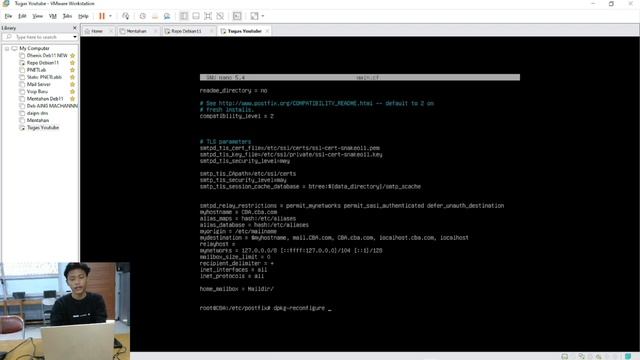This screenshot has width=640, height=360.
Task: Click the green message log status icon
Action: (628, 356)
